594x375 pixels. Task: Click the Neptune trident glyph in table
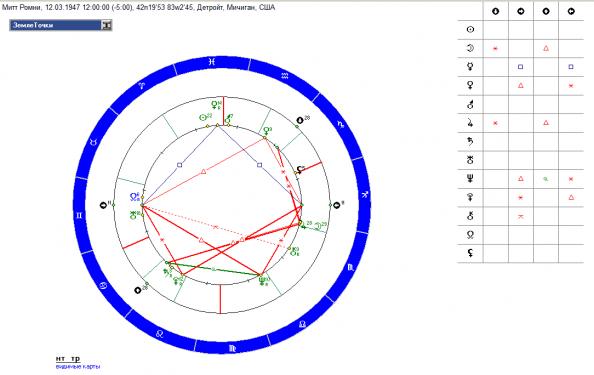[x=470, y=178]
